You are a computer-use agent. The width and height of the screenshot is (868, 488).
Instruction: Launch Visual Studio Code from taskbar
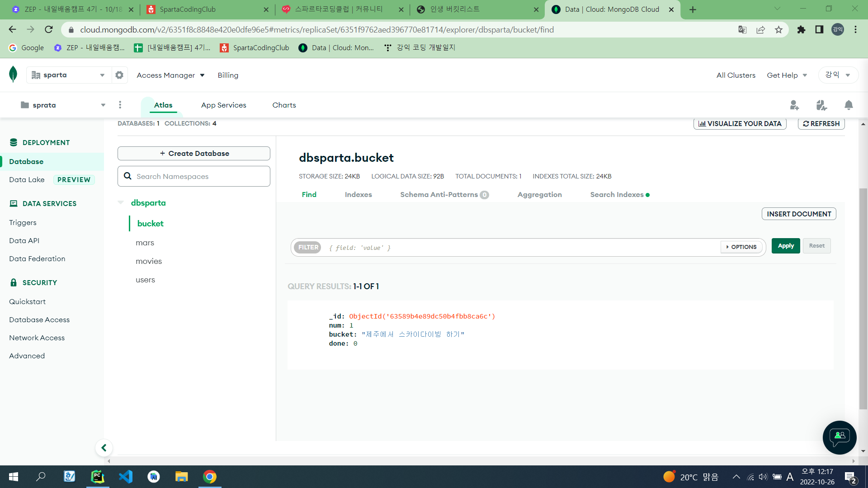coord(126,477)
